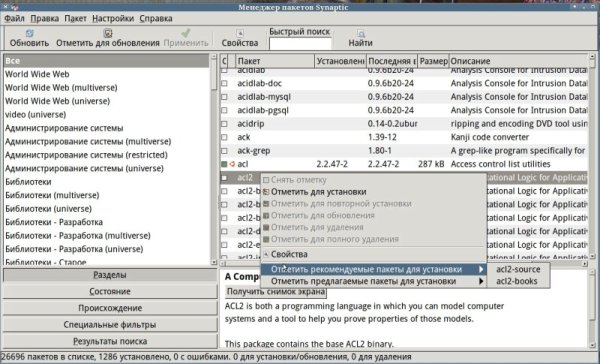Click the Разделы filter button

[110, 275]
